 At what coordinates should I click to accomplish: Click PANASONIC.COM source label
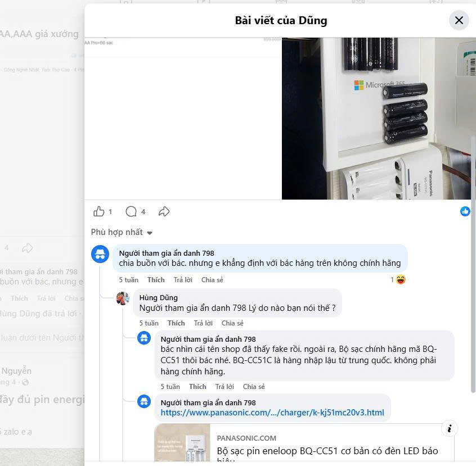pos(246,438)
